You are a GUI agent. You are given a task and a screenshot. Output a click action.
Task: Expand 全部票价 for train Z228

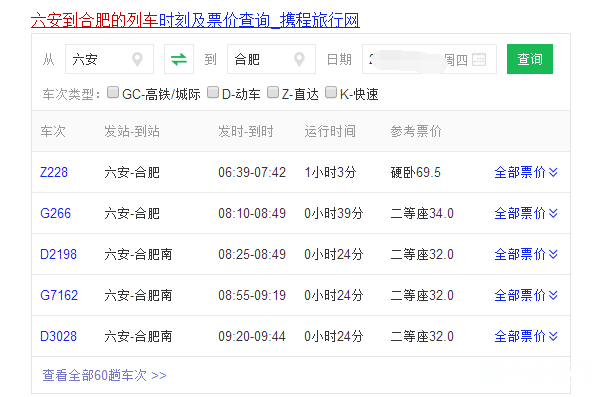click(x=526, y=172)
